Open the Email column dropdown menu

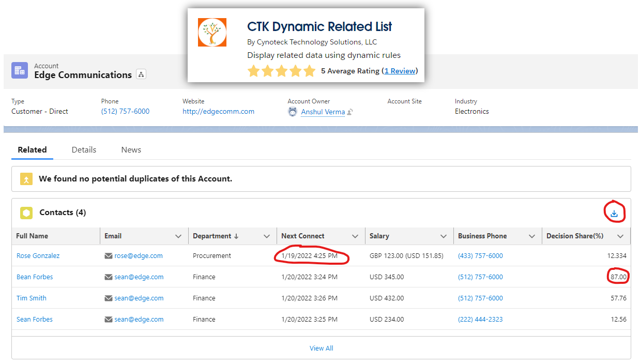[x=178, y=236]
